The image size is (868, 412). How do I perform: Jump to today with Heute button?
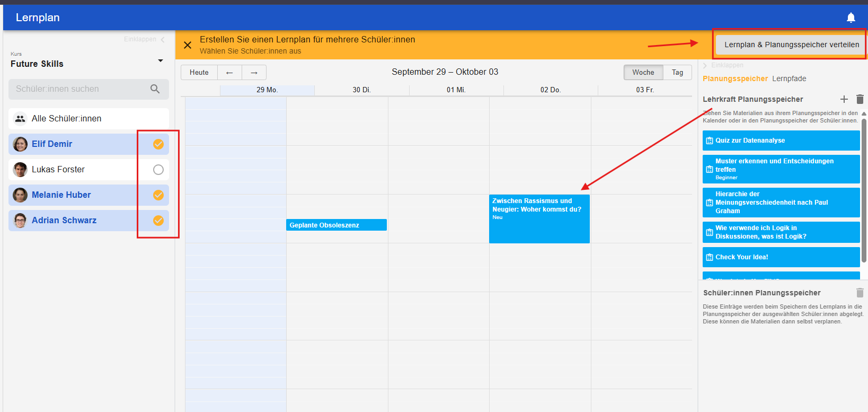[199, 73]
